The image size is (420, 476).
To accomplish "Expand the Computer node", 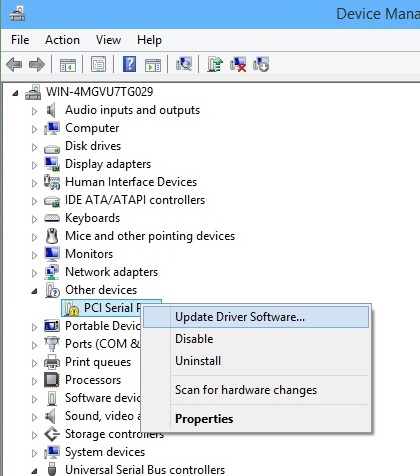I will tap(34, 129).
